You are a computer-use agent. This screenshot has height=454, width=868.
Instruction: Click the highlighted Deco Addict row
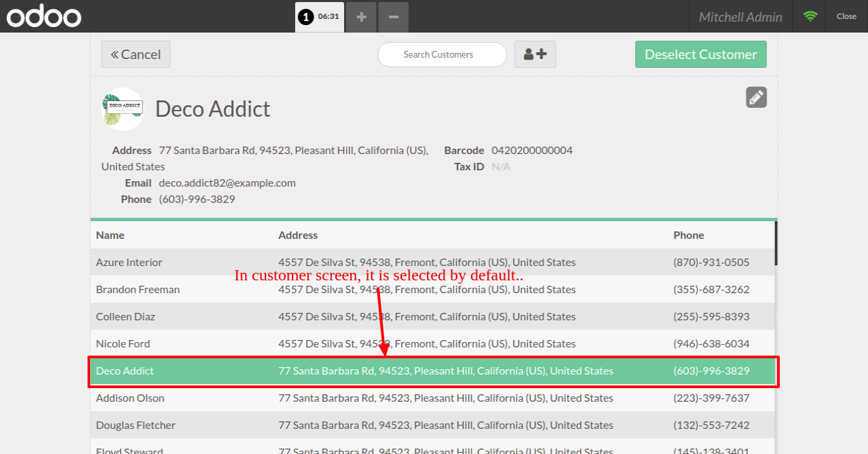click(432, 371)
